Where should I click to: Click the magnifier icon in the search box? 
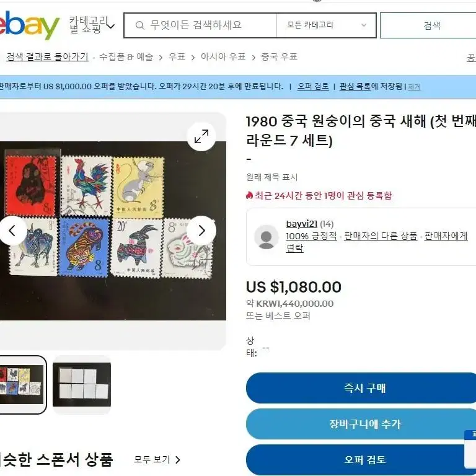[139, 25]
